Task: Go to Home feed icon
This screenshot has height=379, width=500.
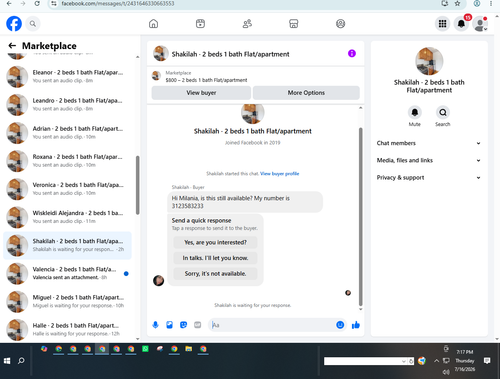Action: (x=153, y=24)
